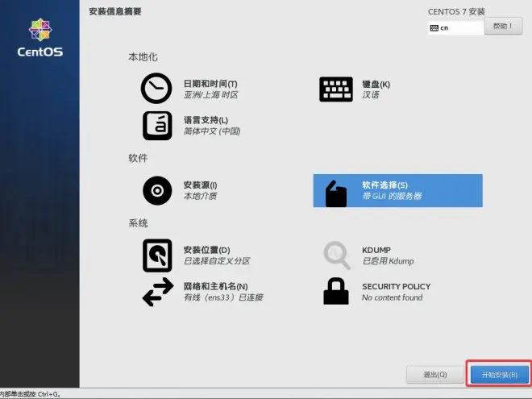Viewport: 532px width, 399px height.
Task: Click software selection package icon
Action: [x=336, y=193]
